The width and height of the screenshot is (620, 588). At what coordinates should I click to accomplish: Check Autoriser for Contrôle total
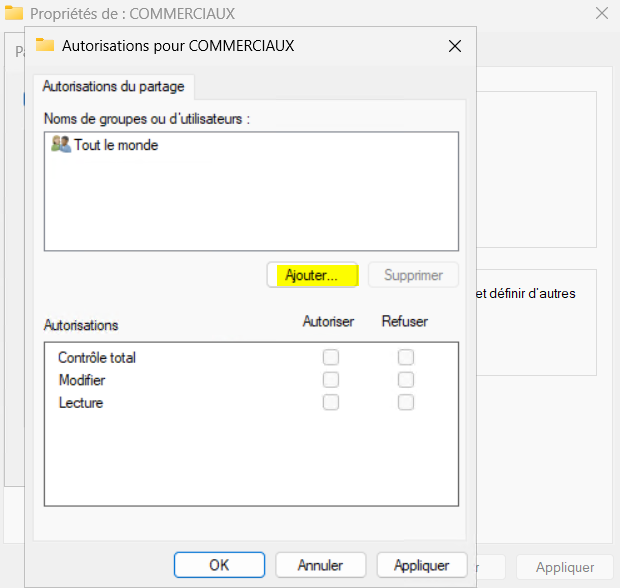tap(331, 357)
